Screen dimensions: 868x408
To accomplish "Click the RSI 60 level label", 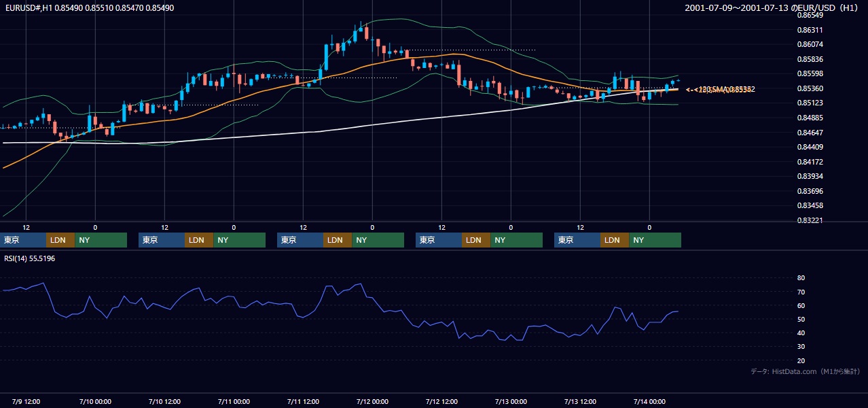I will (x=801, y=305).
